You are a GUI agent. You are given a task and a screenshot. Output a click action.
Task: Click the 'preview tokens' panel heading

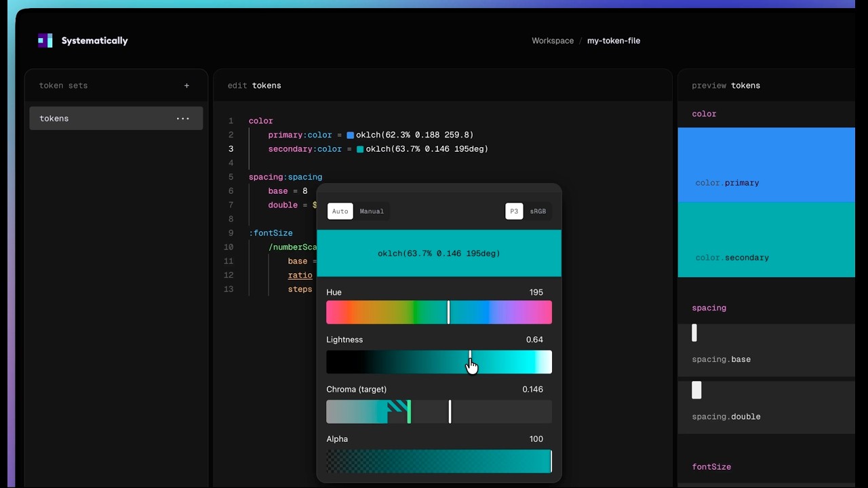click(x=726, y=85)
